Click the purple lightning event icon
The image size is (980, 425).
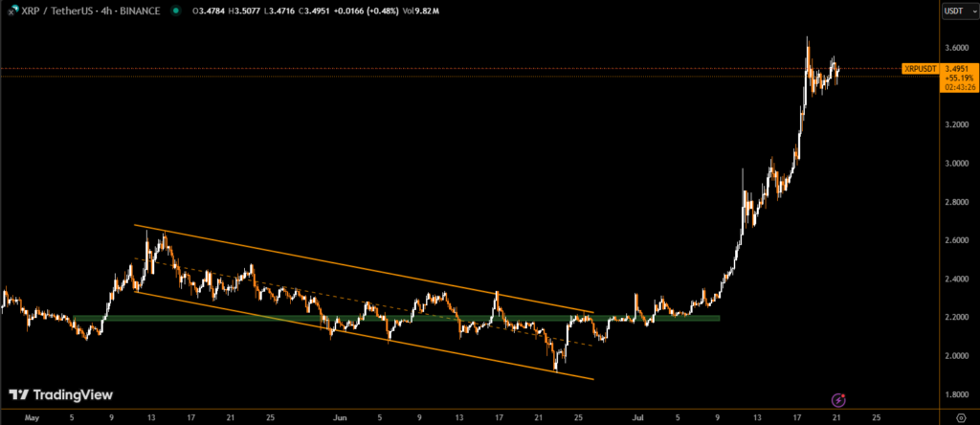pos(838,399)
